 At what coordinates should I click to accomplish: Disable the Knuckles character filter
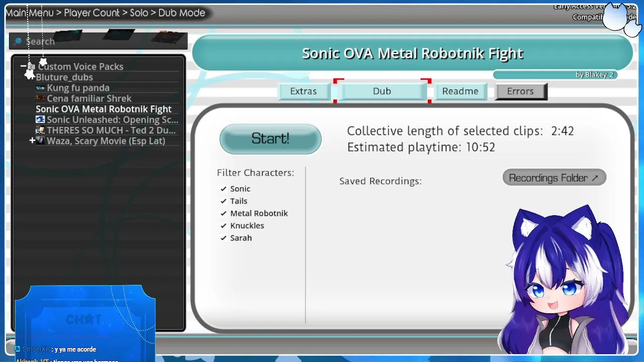click(223, 226)
